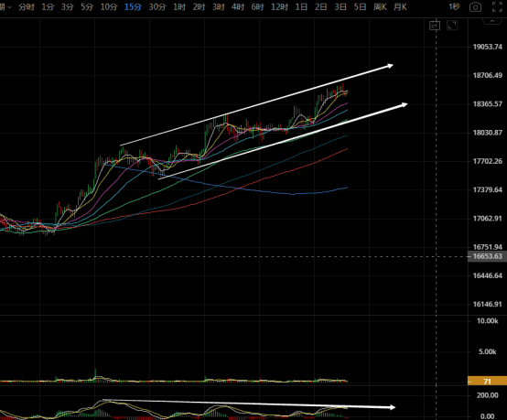Switch the chart to 1时

pyautogui.click(x=179, y=6)
